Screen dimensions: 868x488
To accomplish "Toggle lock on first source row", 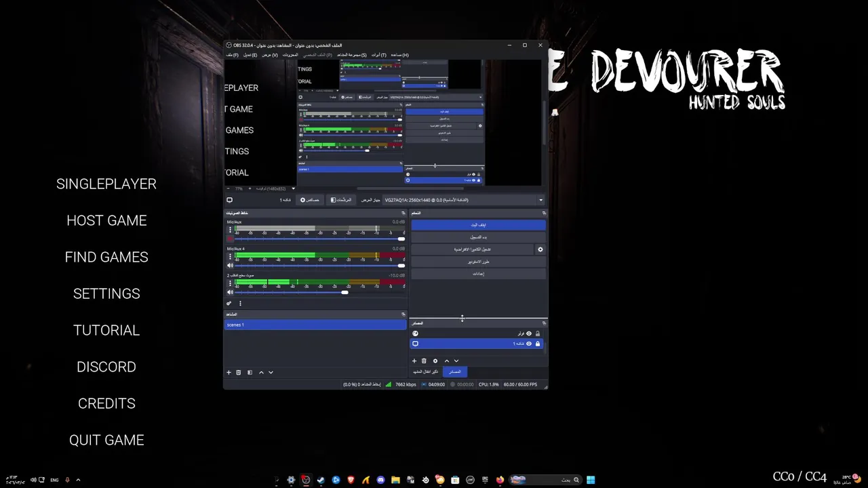I will (538, 333).
